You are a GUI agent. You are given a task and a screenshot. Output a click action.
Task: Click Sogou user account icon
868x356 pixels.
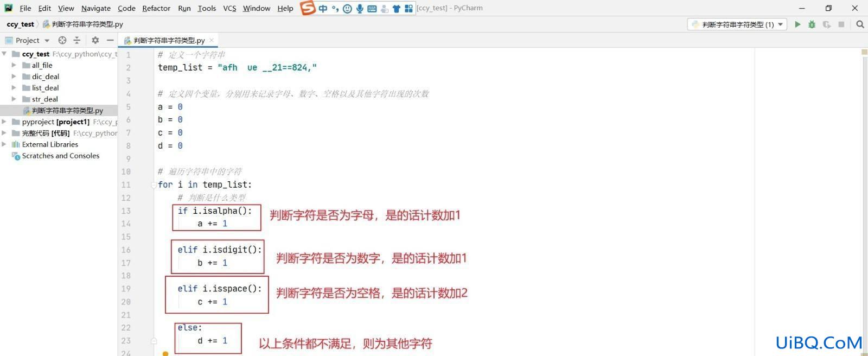pyautogui.click(x=385, y=9)
